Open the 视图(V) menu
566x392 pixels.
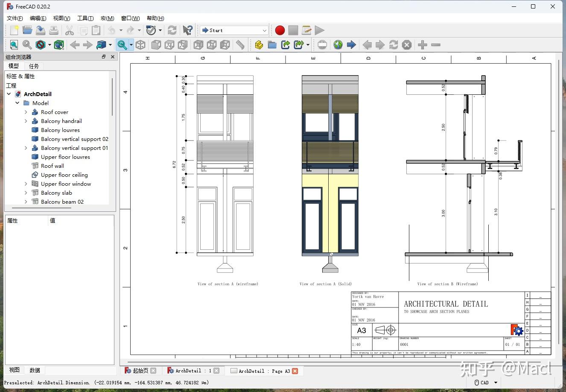tap(61, 18)
